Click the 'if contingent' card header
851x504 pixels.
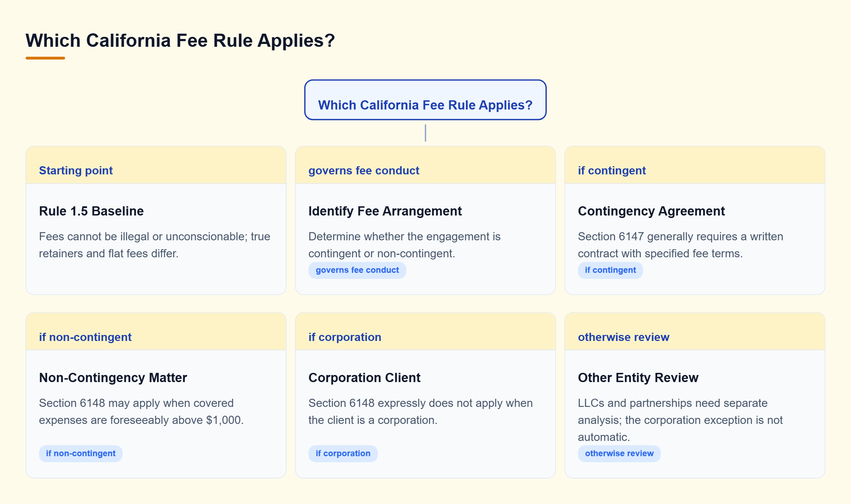coord(695,165)
